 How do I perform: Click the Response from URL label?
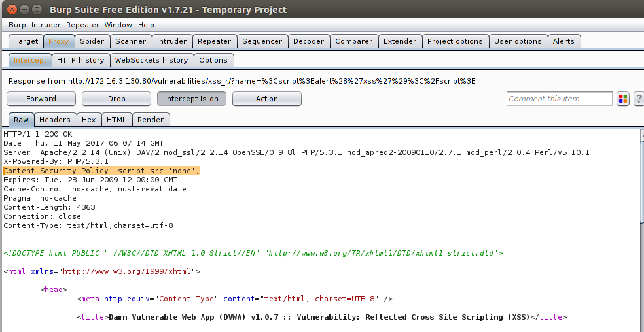pos(242,81)
